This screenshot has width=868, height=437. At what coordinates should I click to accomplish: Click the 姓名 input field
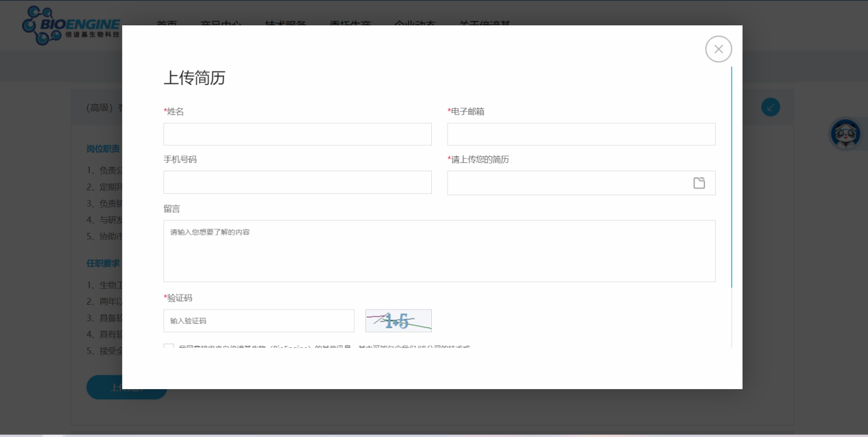(297, 134)
